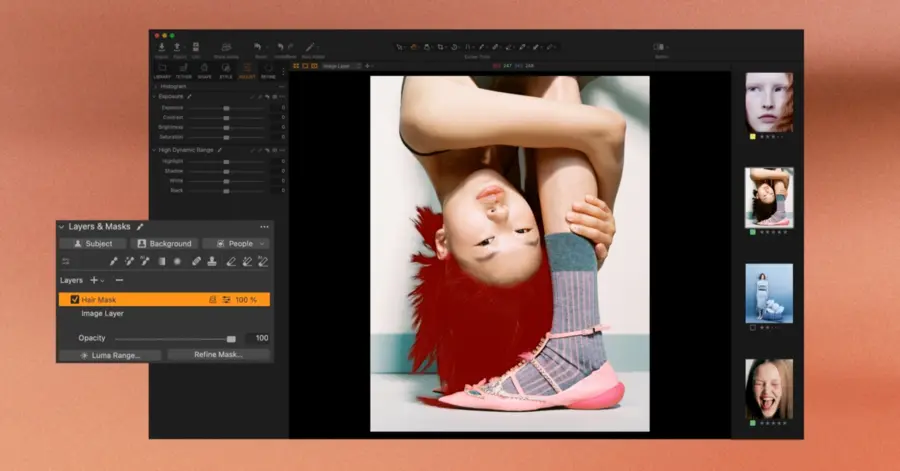900x471 pixels.
Task: Click pencil icon beside Layers & Masks title
Action: (140, 227)
